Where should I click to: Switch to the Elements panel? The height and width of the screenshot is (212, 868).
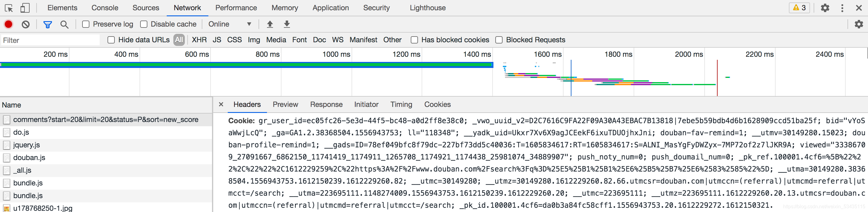(x=62, y=8)
